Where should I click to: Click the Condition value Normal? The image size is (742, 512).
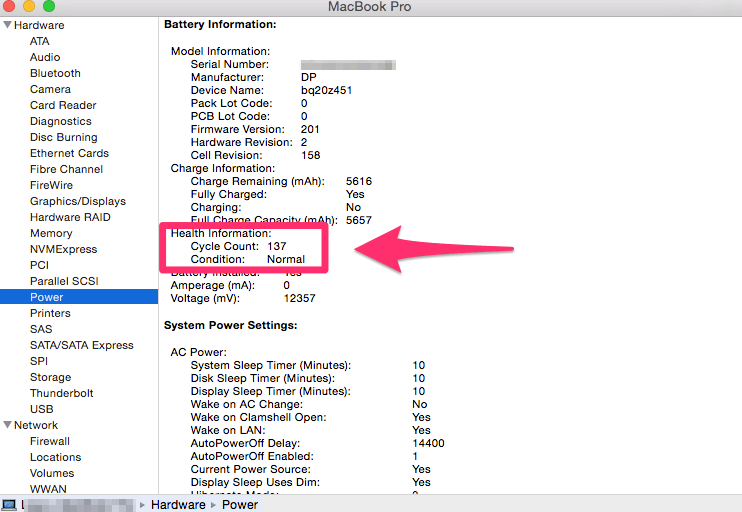point(286,259)
